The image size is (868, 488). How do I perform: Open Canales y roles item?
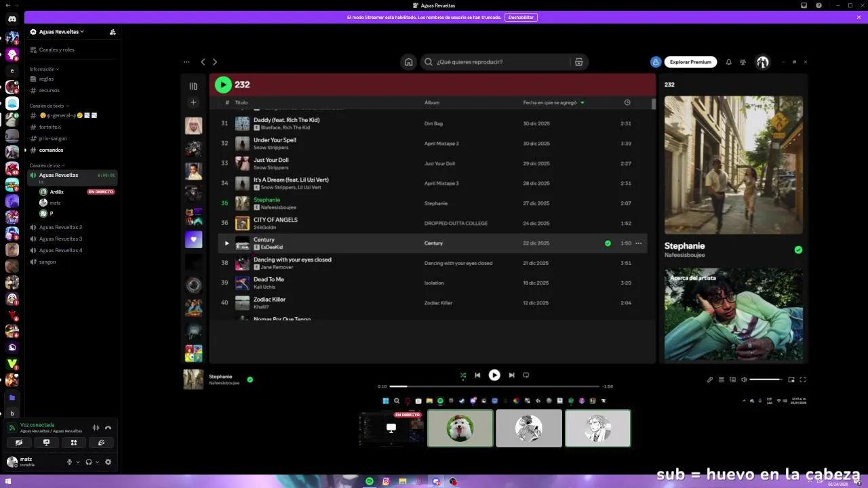tap(72, 49)
